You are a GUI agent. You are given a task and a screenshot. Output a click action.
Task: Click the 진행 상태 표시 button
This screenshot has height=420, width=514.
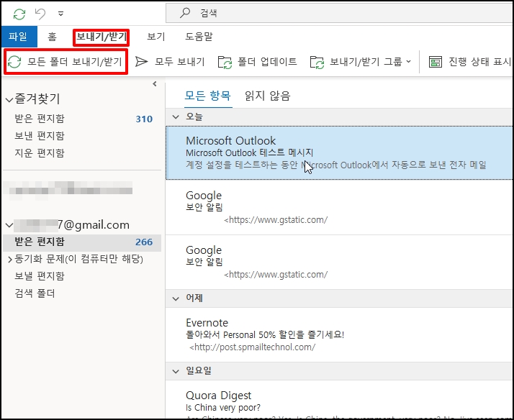470,62
